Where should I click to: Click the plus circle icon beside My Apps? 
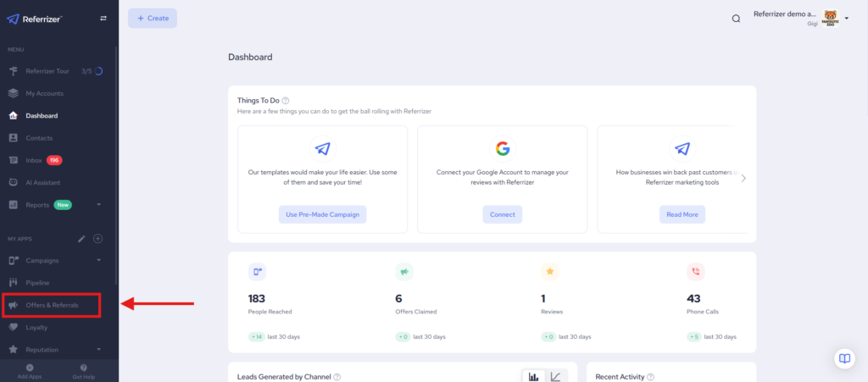click(x=97, y=239)
